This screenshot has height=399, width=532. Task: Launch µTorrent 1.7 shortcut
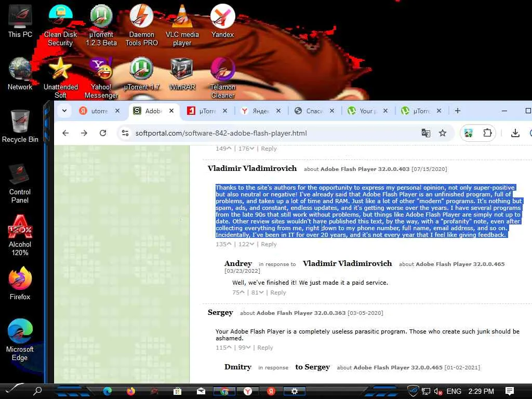pyautogui.click(x=141, y=74)
